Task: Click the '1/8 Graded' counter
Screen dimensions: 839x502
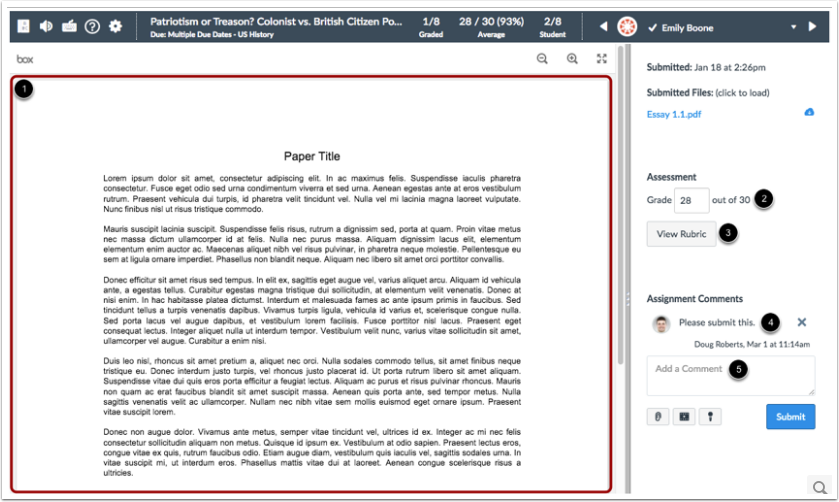Action: [x=431, y=27]
